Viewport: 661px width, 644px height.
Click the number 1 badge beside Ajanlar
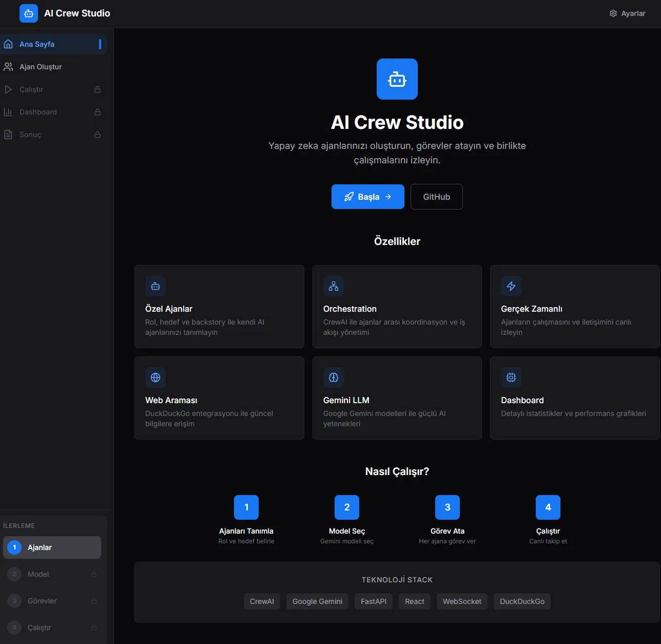point(14,547)
